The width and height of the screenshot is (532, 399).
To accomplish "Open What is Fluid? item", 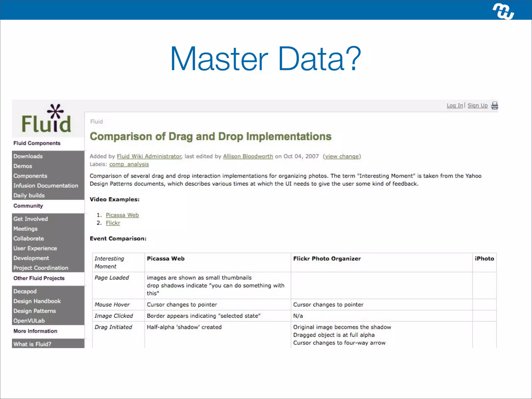I will [32, 344].
